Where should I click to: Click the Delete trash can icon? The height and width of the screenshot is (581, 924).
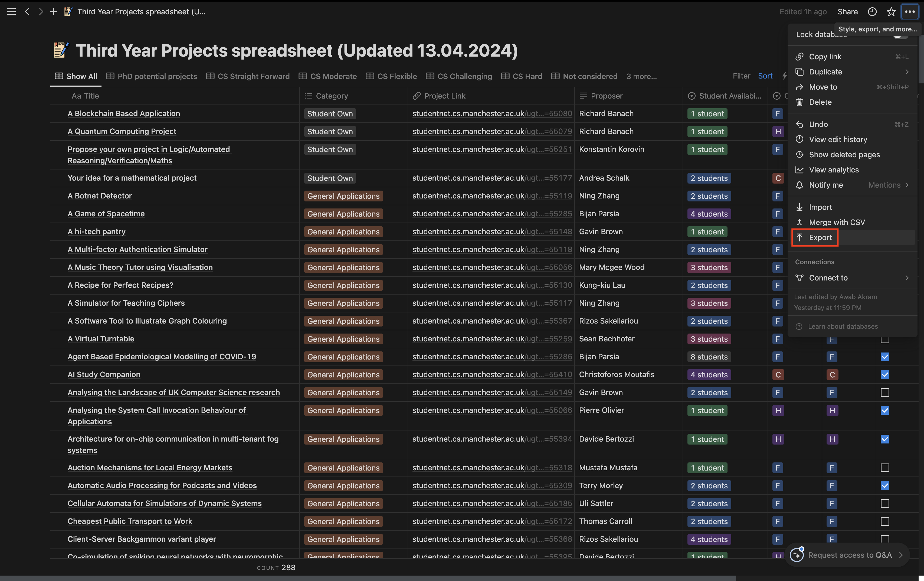pyautogui.click(x=799, y=102)
